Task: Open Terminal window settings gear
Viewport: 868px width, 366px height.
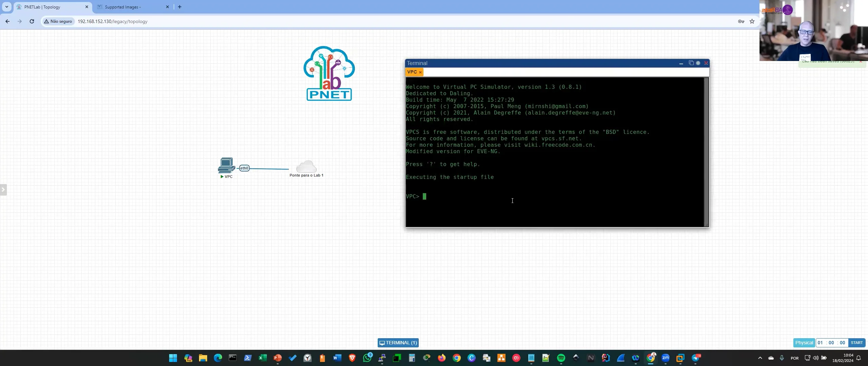Action: point(698,63)
